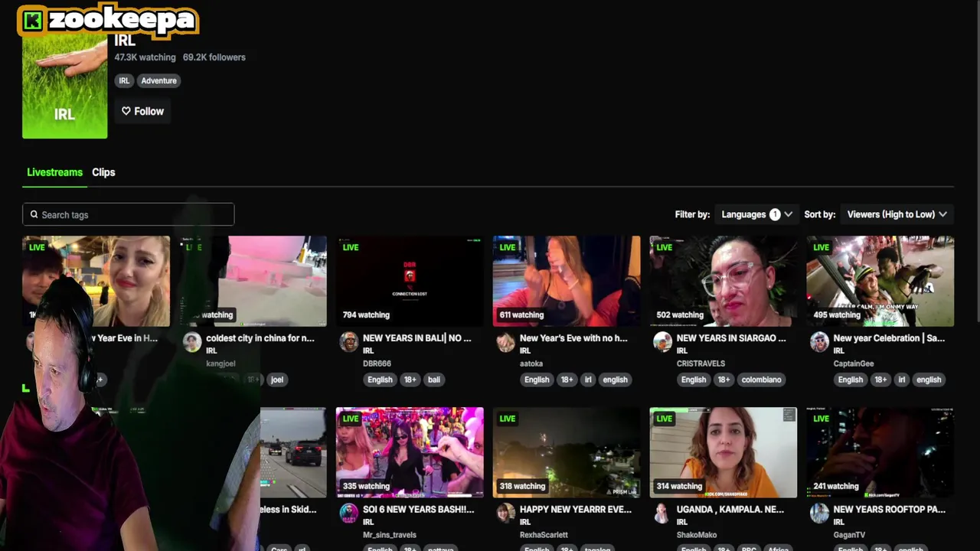This screenshot has height=551, width=980.
Task: Open RexhaScarlett's 318 watching stream thumbnail
Action: click(x=567, y=452)
